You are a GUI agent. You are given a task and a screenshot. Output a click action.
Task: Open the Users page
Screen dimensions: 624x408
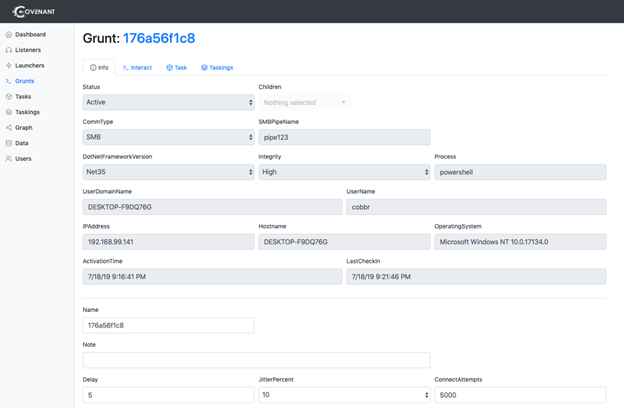[23, 159]
